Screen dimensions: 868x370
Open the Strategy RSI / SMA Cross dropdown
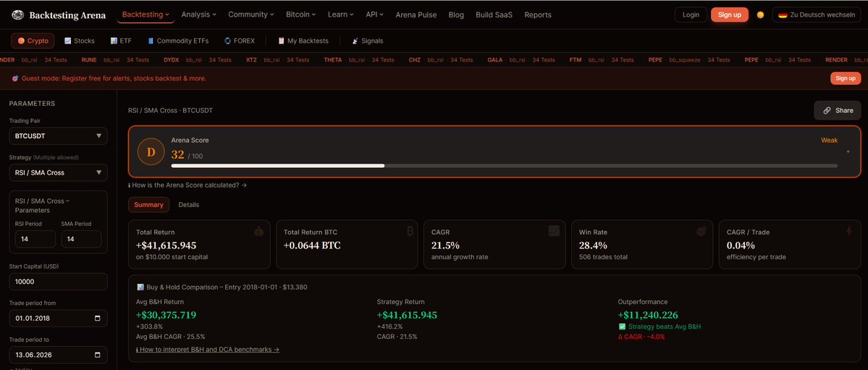[58, 173]
